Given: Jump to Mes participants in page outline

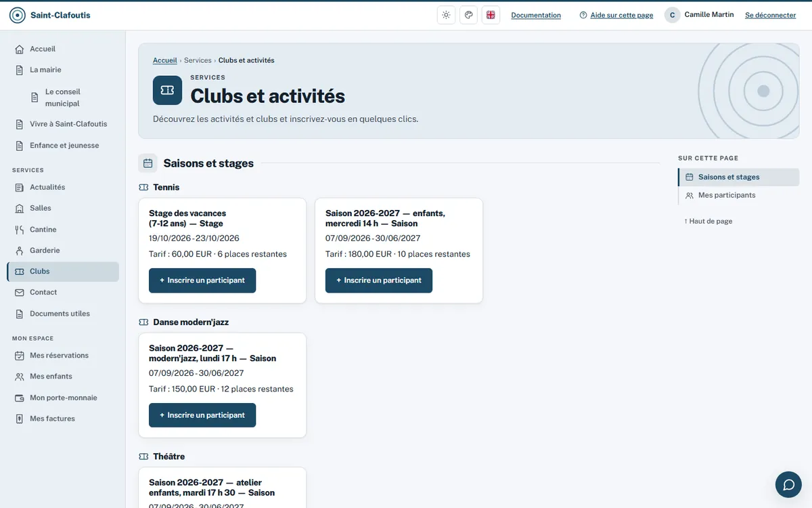Looking at the screenshot, I should (738, 195).
